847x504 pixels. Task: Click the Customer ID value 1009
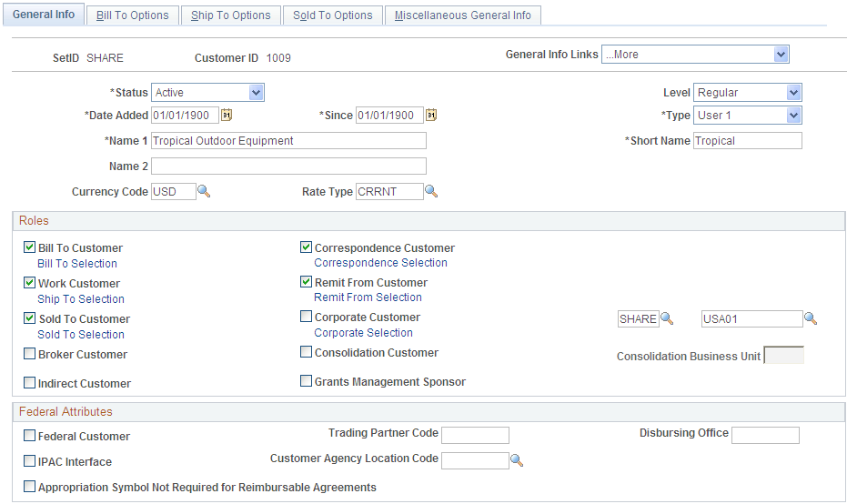278,58
